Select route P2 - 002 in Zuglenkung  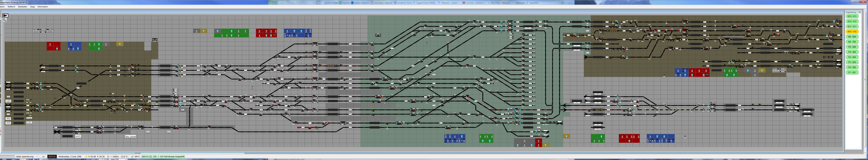coord(852,67)
